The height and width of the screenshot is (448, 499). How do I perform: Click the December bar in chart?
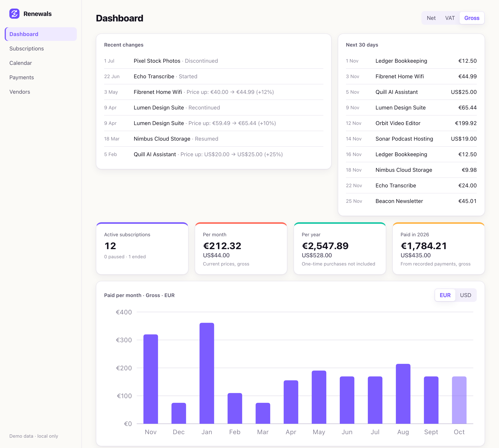pos(179,413)
